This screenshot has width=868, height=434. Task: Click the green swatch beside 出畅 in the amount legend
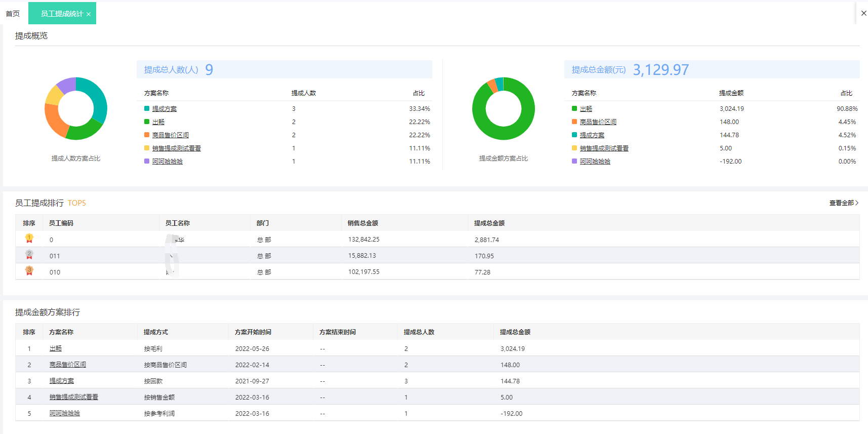pyautogui.click(x=574, y=108)
